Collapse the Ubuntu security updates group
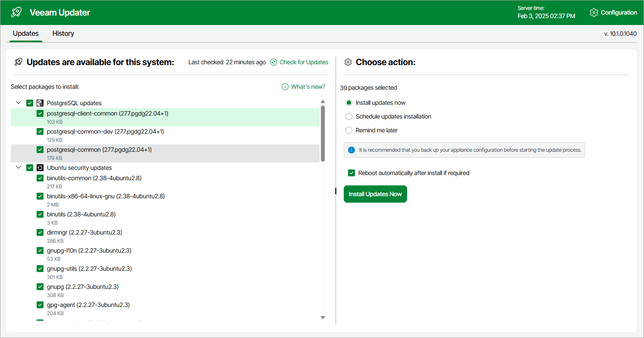The height and width of the screenshot is (338, 644). coord(19,168)
